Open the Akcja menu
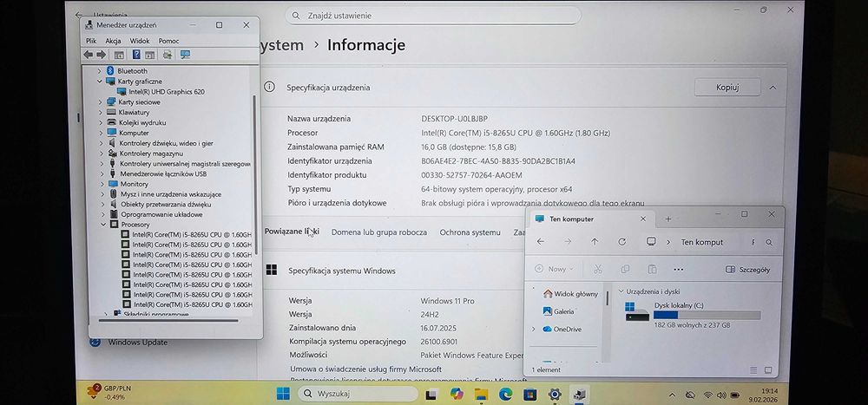The height and width of the screenshot is (405, 868). 113,41
